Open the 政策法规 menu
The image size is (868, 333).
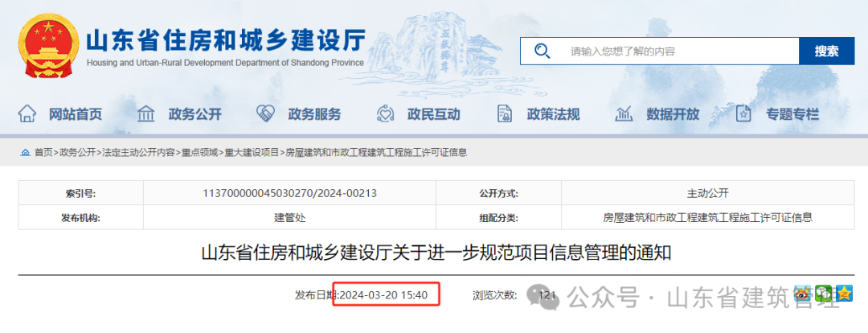pyautogui.click(x=553, y=115)
